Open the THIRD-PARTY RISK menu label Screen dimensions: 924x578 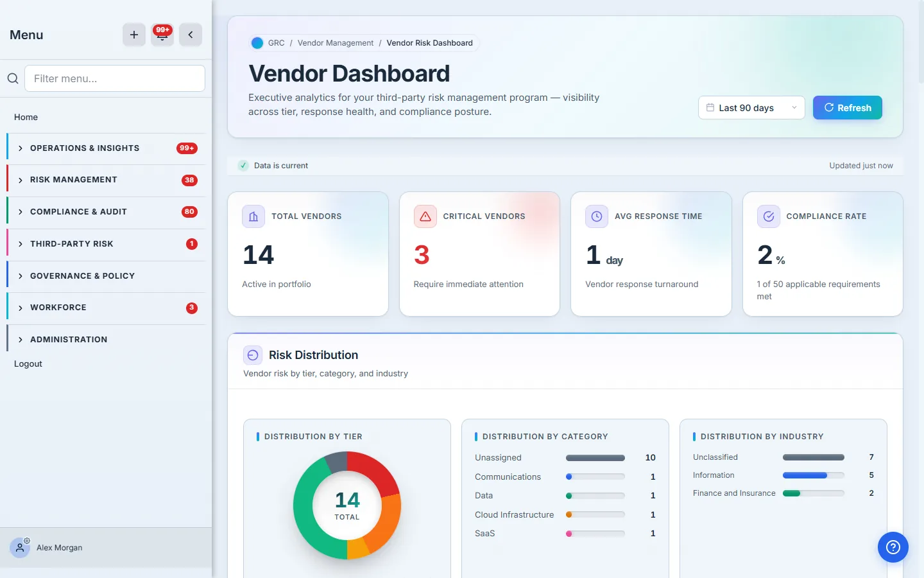[x=72, y=244]
